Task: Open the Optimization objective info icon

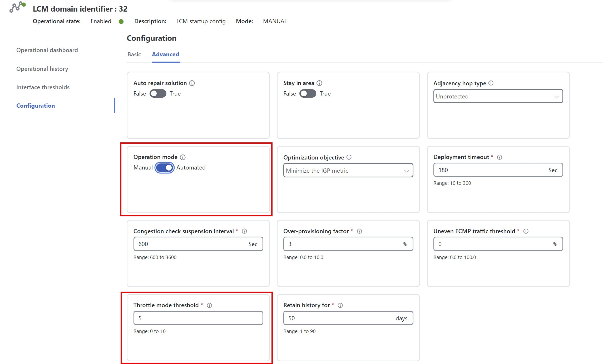Action: [x=349, y=157]
